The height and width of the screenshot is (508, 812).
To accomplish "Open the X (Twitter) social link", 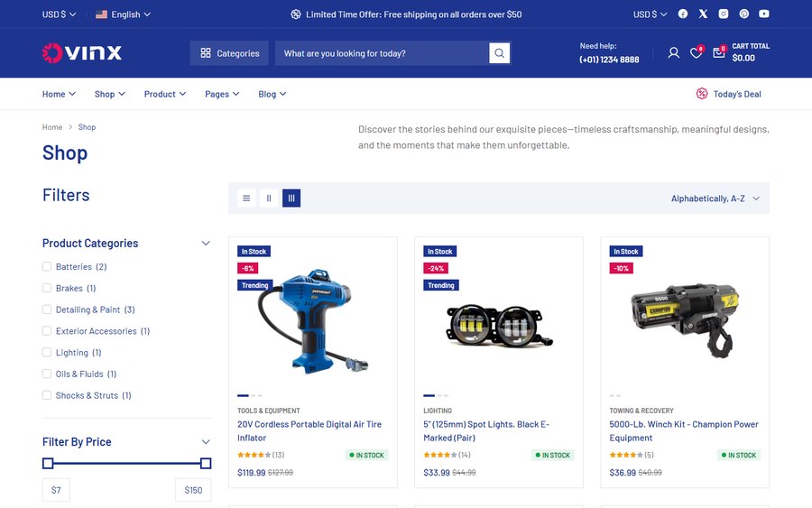I will point(703,14).
